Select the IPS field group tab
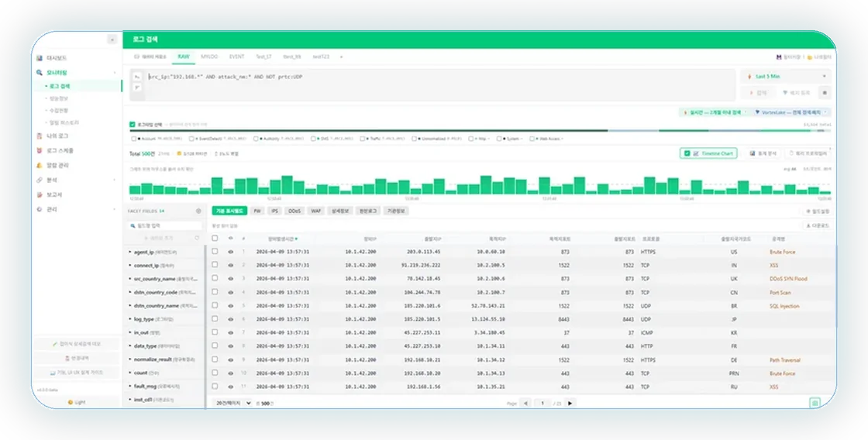This screenshot has width=868, height=440. pyautogui.click(x=274, y=211)
